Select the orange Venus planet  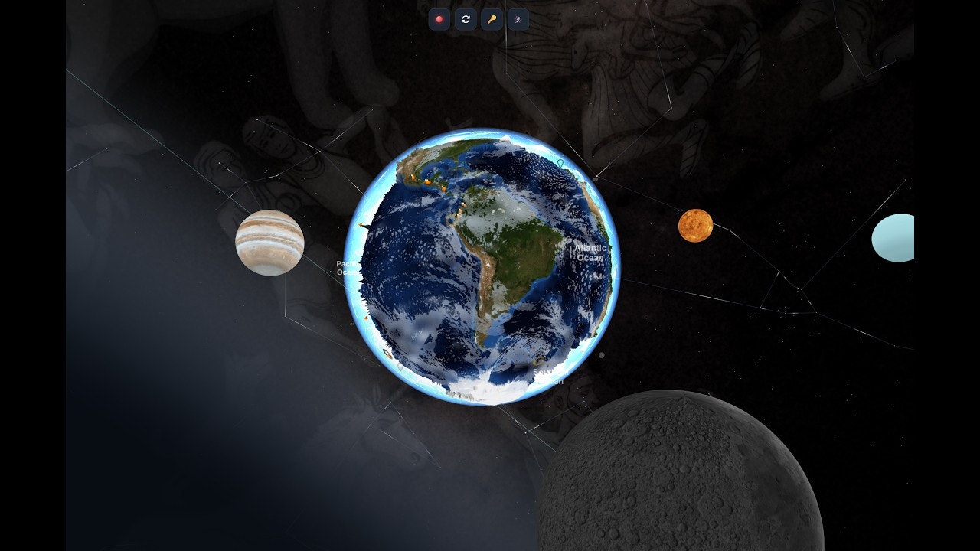695,225
